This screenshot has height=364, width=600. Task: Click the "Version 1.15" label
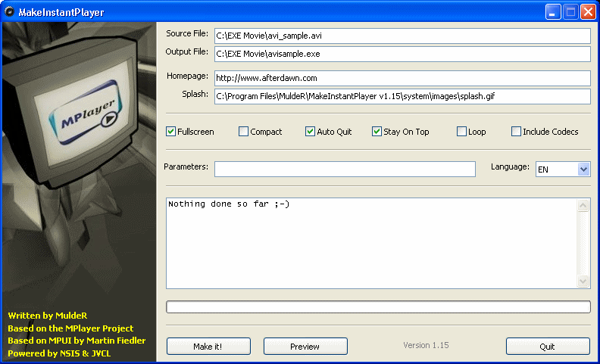click(426, 345)
